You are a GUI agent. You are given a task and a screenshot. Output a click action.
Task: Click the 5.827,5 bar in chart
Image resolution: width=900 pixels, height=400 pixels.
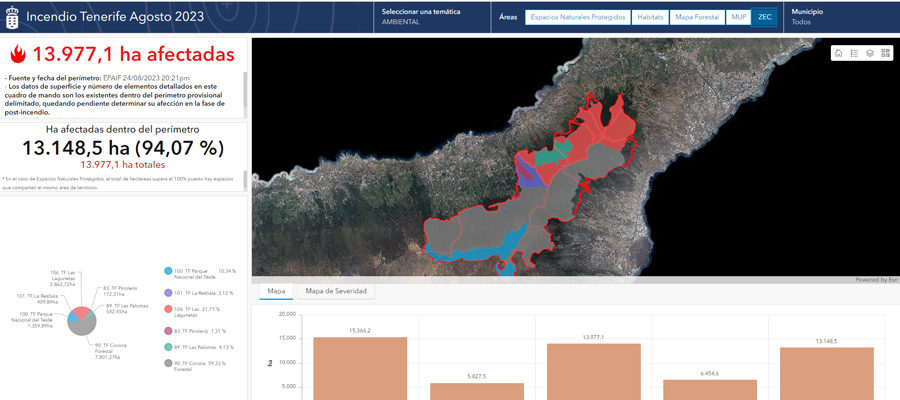[477, 391]
